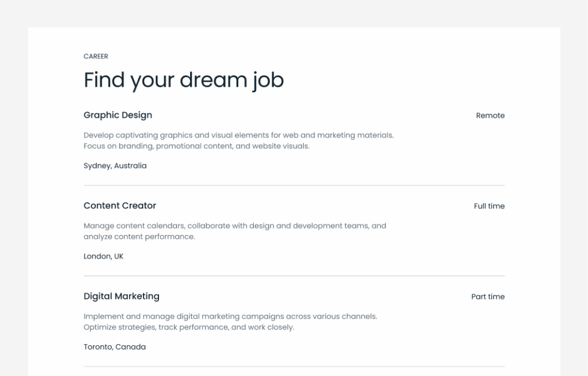The image size is (588, 376).
Task: Click the 'Find your dream job' heading
Action: pos(184,80)
